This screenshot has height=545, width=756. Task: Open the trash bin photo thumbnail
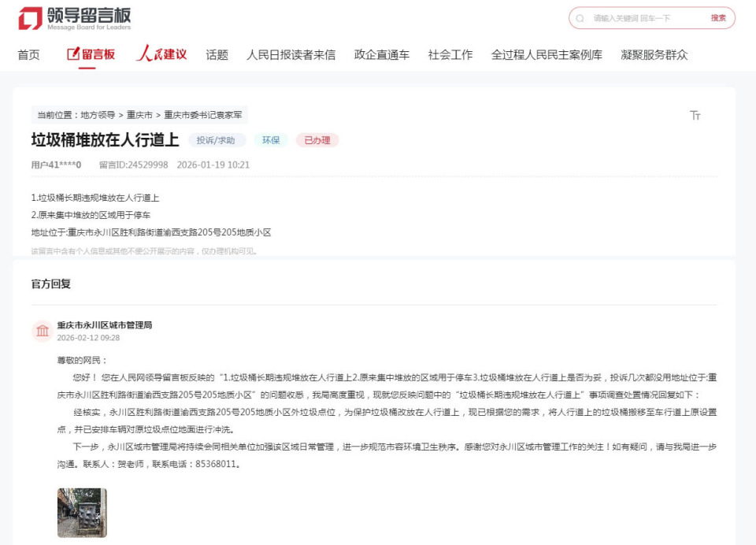point(81,513)
